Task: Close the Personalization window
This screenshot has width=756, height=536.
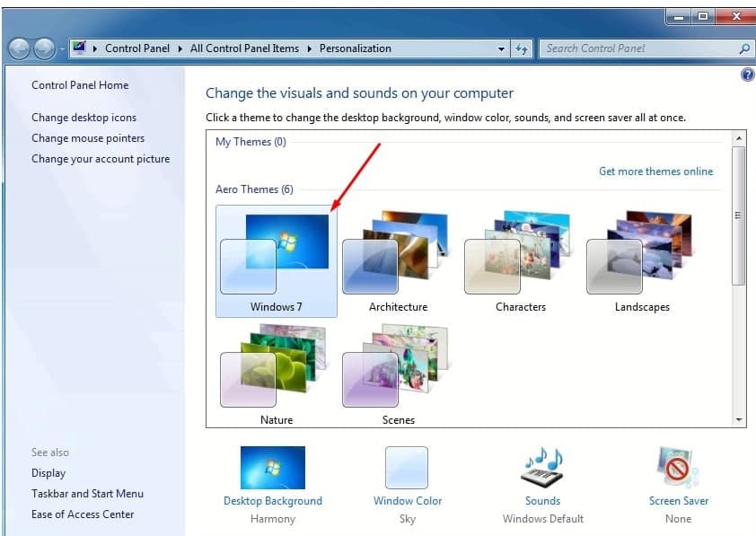Action: (x=735, y=17)
